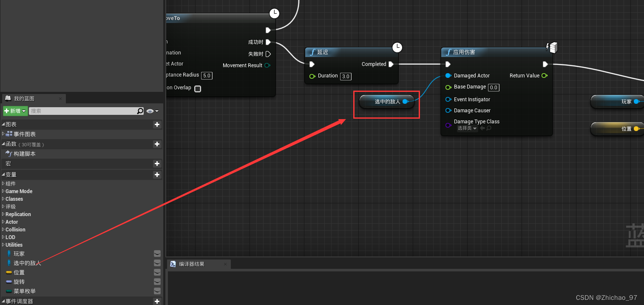Click the 延迟 node clock indicator

(x=397, y=47)
